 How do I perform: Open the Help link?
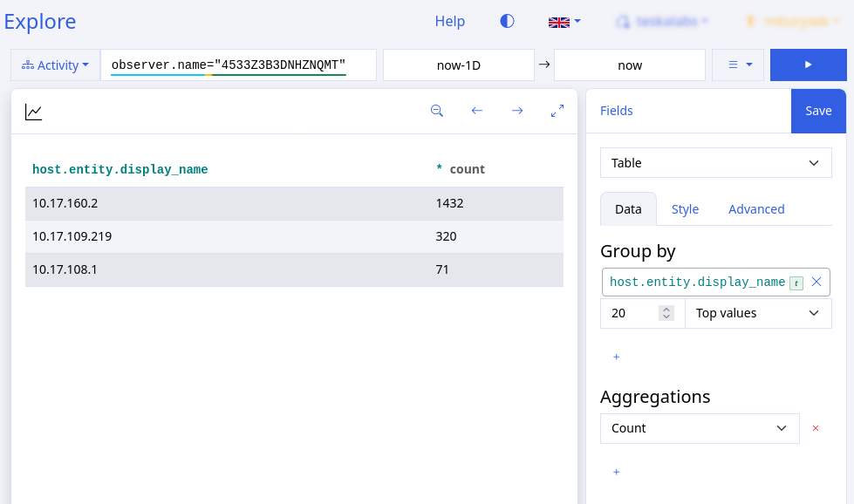[450, 21]
